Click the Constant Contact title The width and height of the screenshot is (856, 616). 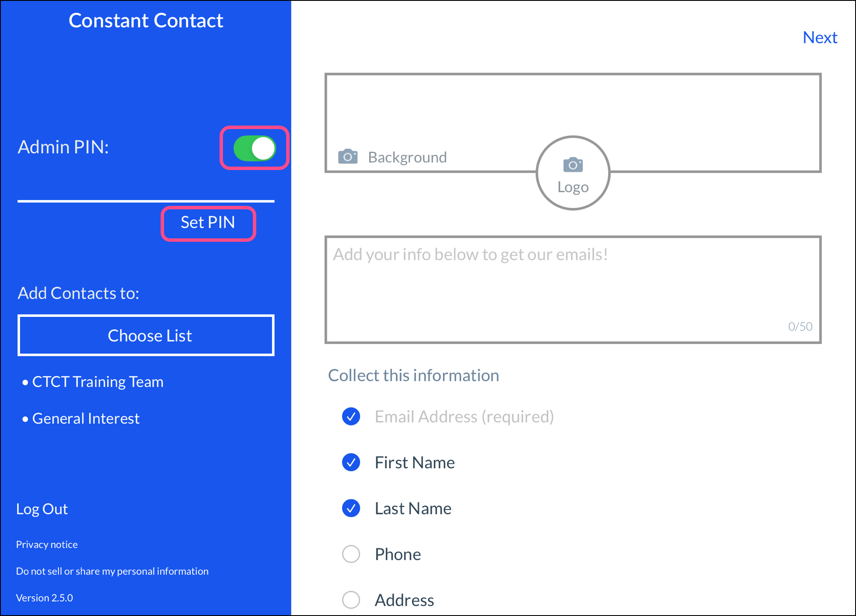tap(146, 21)
